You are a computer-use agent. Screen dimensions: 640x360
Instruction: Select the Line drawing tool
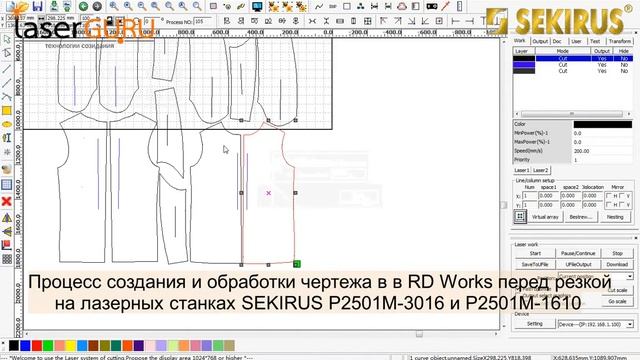[7, 68]
